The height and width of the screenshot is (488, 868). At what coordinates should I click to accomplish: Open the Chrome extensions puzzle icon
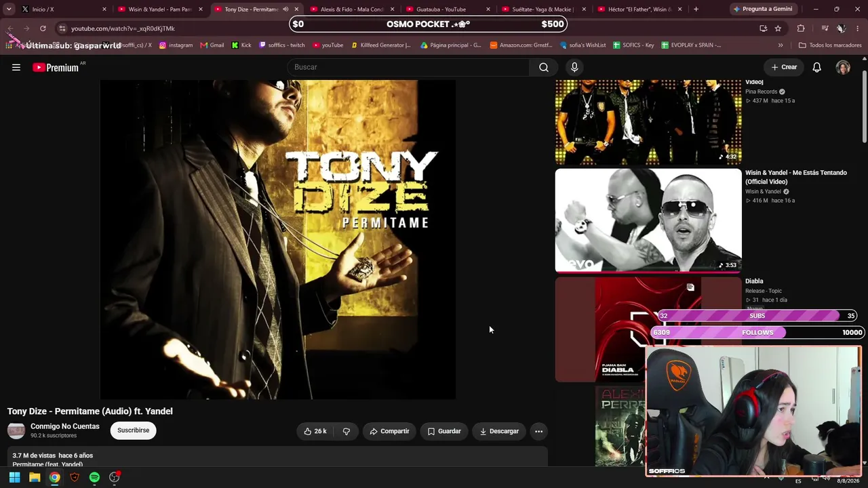801,28
